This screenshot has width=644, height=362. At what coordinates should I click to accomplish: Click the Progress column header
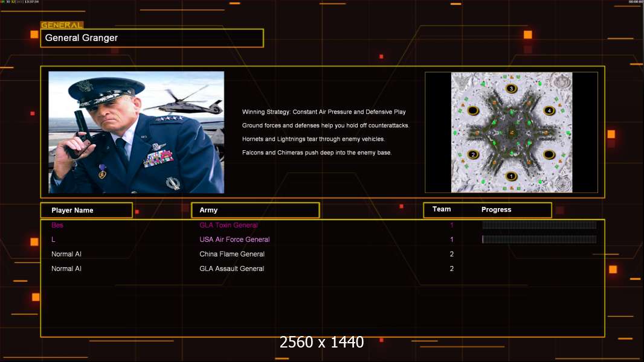click(x=496, y=209)
